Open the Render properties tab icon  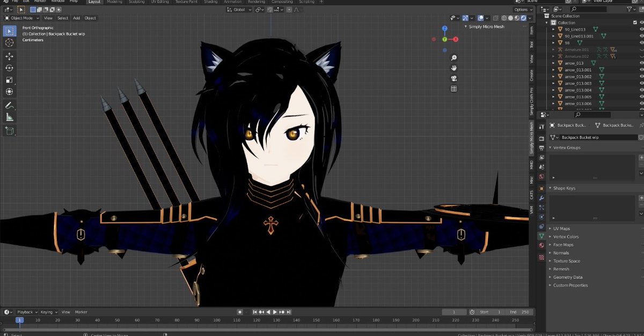click(541, 138)
